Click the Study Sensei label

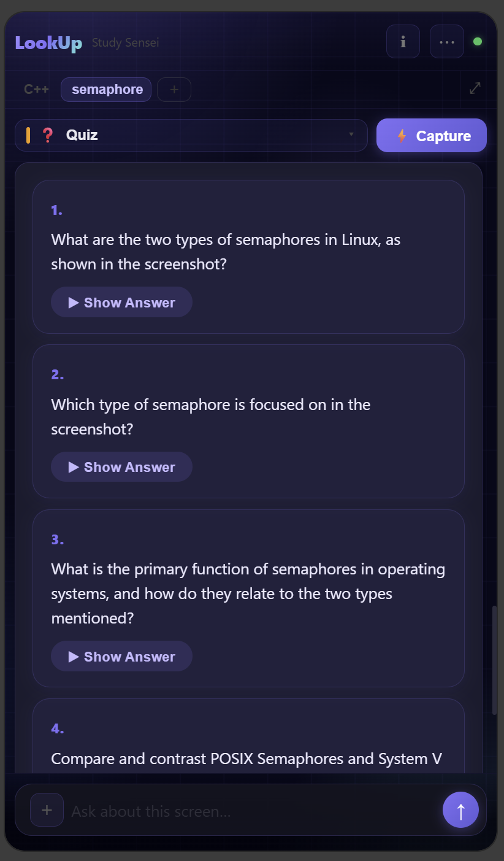pos(125,43)
